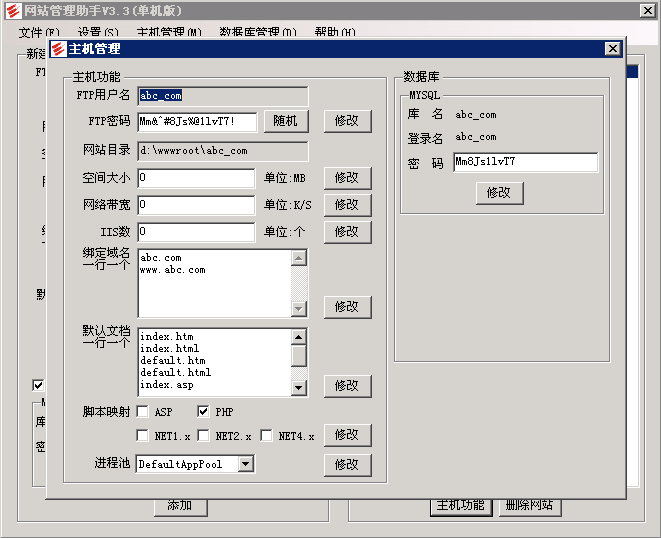Viewport: 661px width, 538px height.
Task: Tick the NET4.x checkbox
Action: (x=266, y=436)
